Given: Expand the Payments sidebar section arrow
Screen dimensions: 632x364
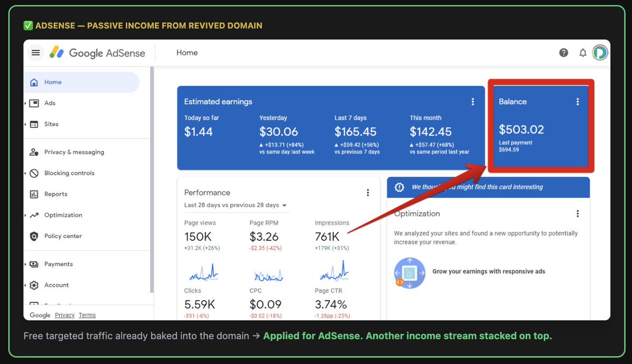Looking at the screenshot, I should pos(25,264).
